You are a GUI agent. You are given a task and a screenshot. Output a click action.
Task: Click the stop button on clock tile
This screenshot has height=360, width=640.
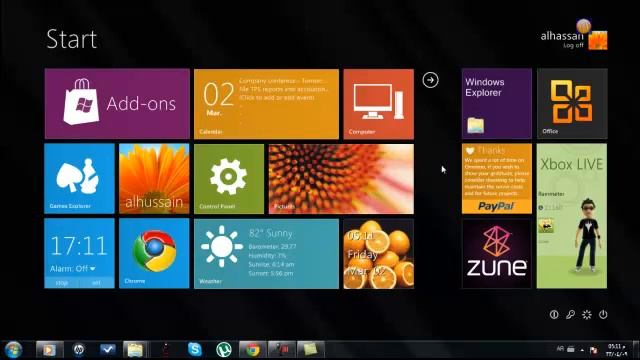click(x=62, y=282)
